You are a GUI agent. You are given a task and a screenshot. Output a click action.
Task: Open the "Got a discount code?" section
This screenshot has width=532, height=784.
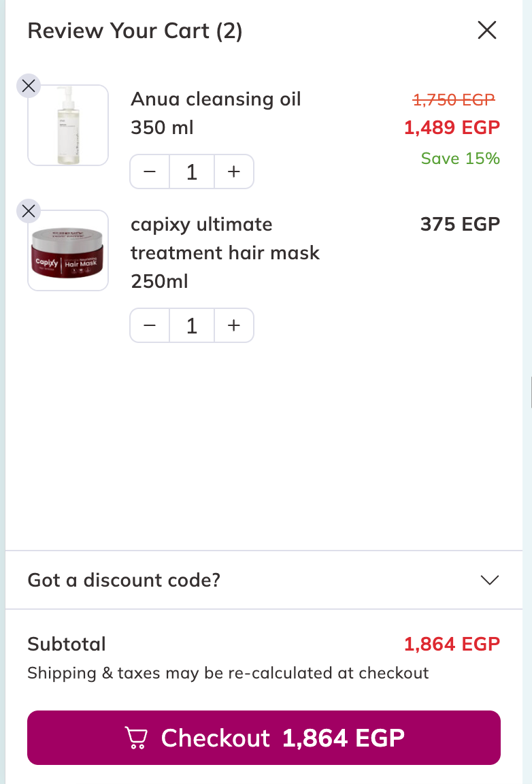124,580
